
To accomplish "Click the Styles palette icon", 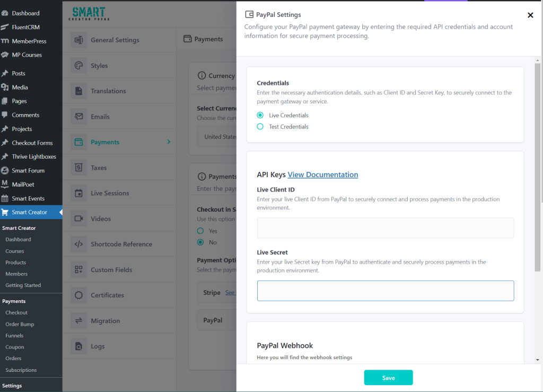I will pos(79,66).
